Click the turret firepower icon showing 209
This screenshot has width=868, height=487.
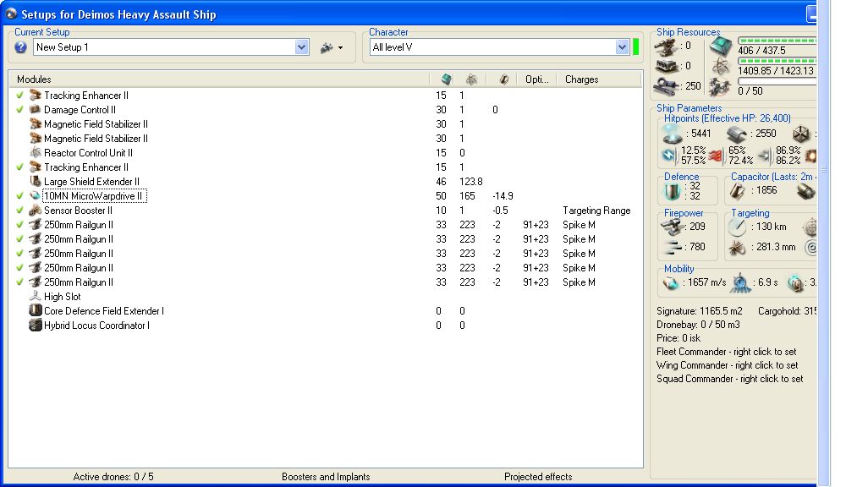pos(672,227)
